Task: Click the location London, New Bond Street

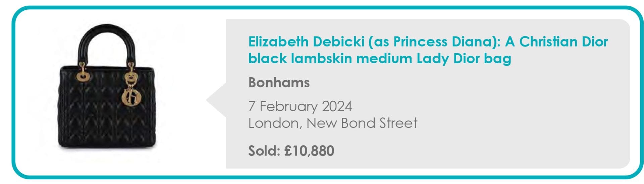Action: pos(332,123)
